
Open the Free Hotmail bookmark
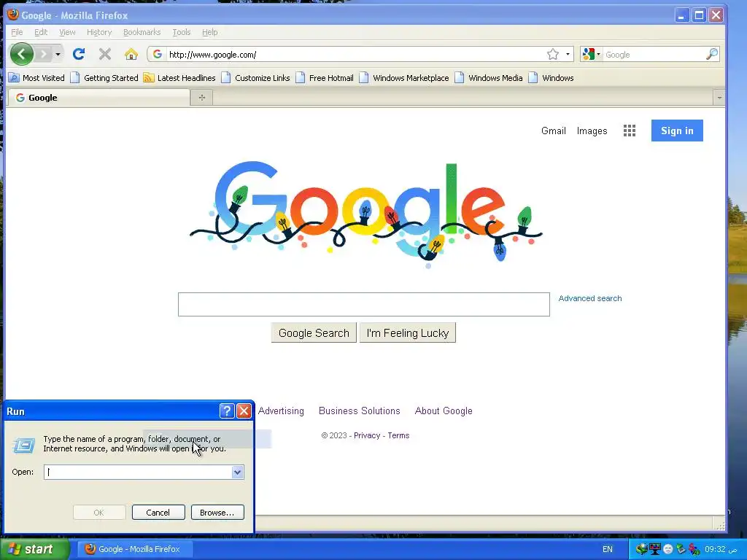325,77
